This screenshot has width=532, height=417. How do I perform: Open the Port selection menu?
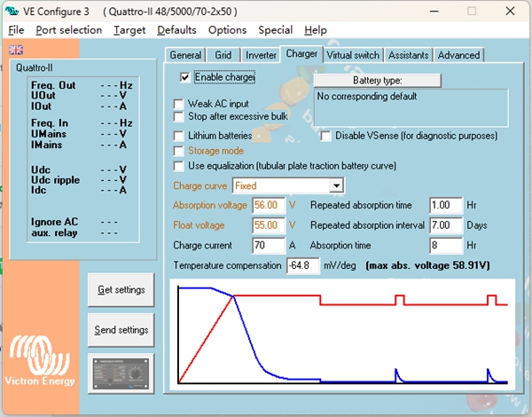point(69,30)
